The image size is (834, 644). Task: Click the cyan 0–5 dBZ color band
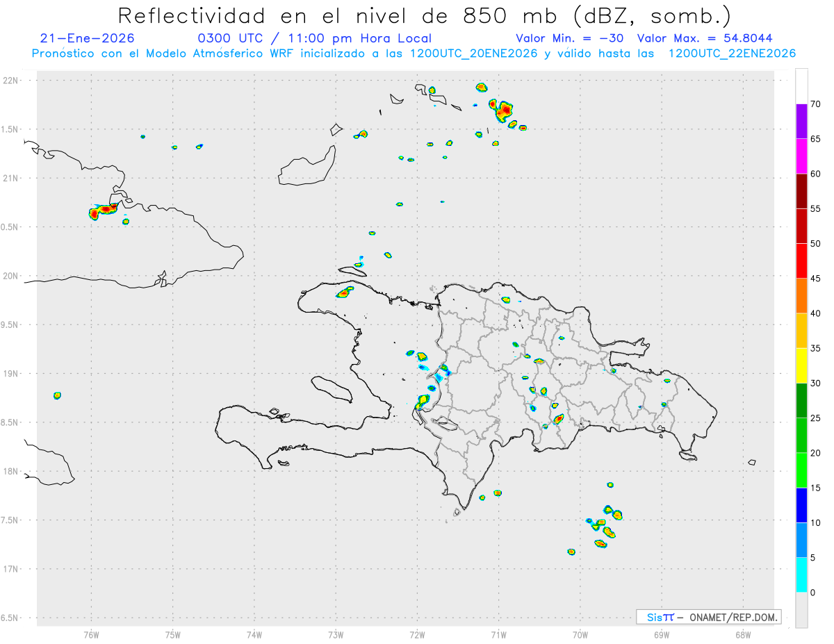[x=801, y=575]
